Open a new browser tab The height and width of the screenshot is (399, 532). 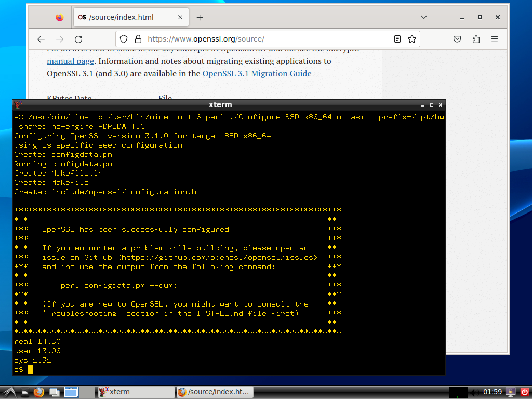pyautogui.click(x=200, y=17)
